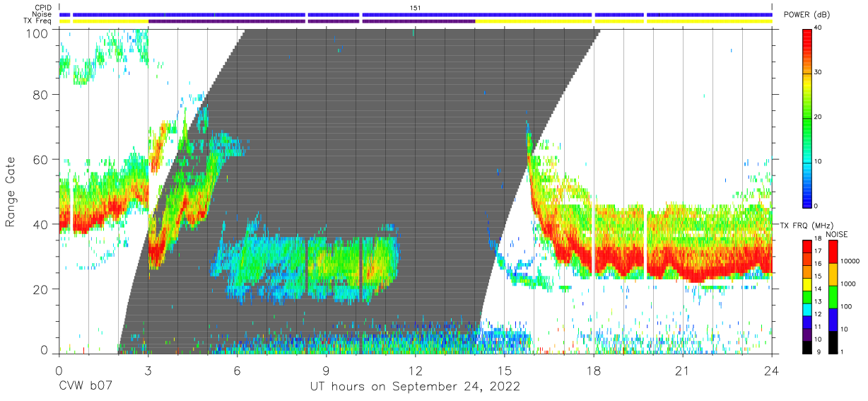Click tick label 18 on UT hours axis
Viewport: 868px width, 401px height.
point(593,370)
